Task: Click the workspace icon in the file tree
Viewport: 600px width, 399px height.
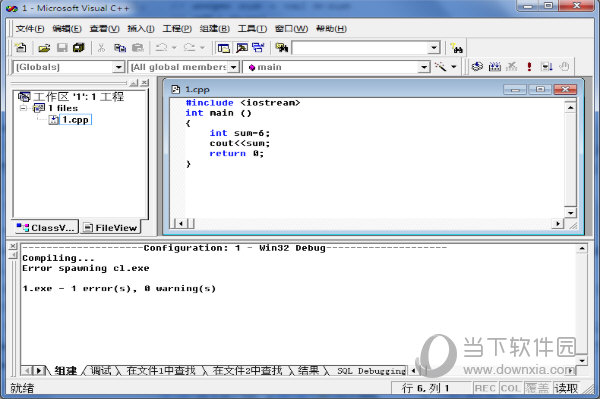Action: tap(24, 97)
